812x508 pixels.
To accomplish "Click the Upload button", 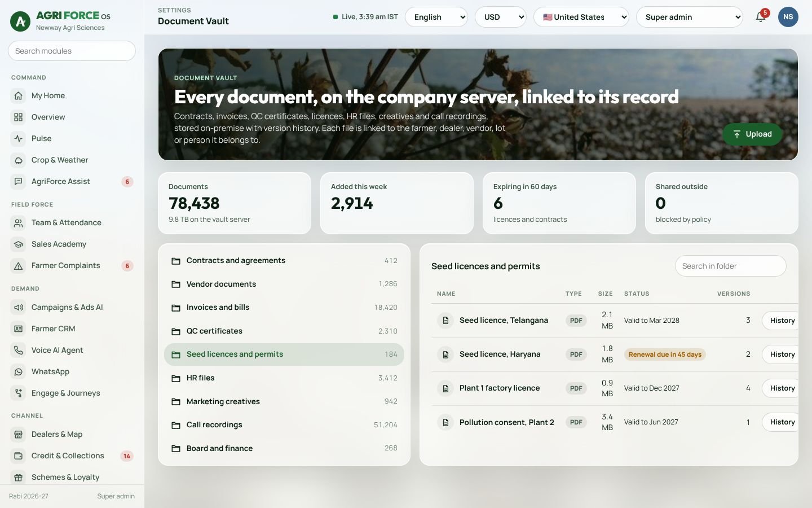I will [752, 134].
